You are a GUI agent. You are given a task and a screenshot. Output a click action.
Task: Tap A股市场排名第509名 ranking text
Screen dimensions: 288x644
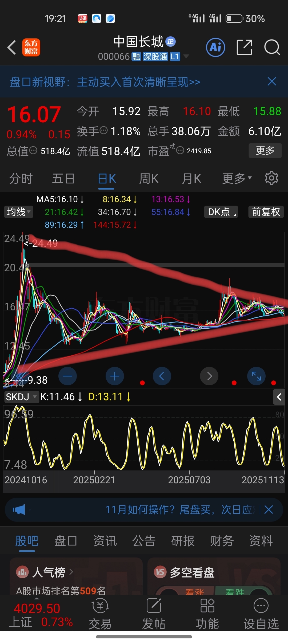[x=61, y=591]
